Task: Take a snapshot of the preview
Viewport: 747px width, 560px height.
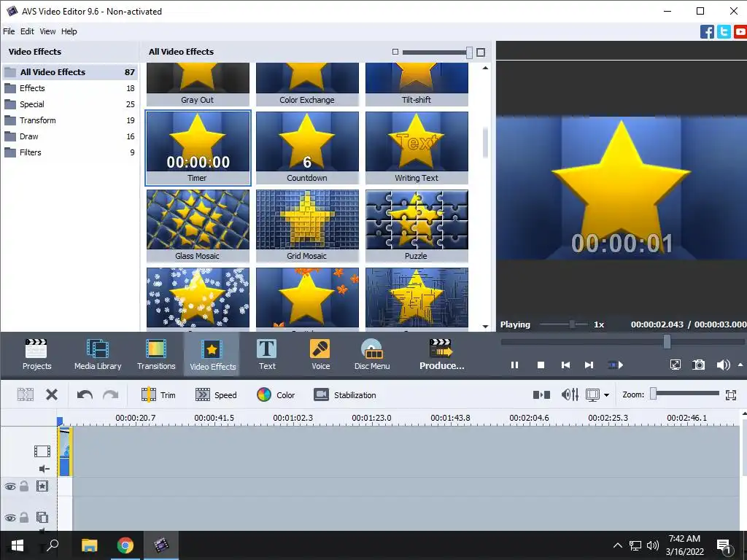Action: [698, 365]
